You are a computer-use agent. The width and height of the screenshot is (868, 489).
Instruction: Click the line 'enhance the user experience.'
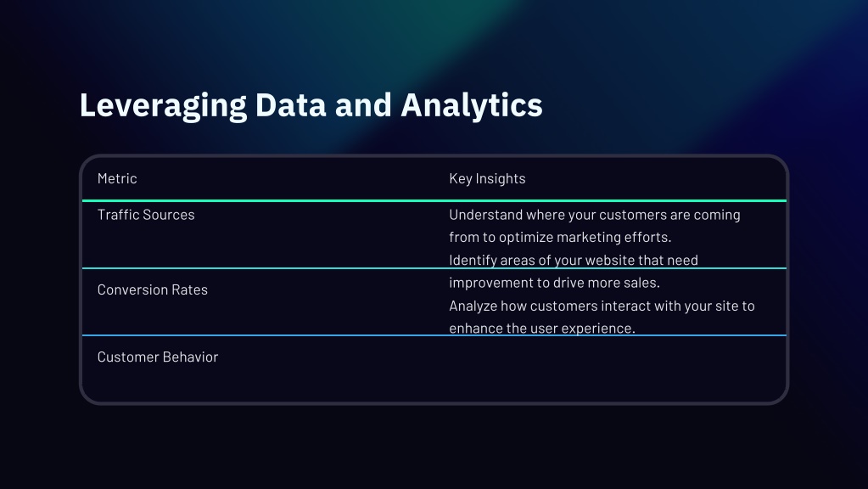(542, 328)
